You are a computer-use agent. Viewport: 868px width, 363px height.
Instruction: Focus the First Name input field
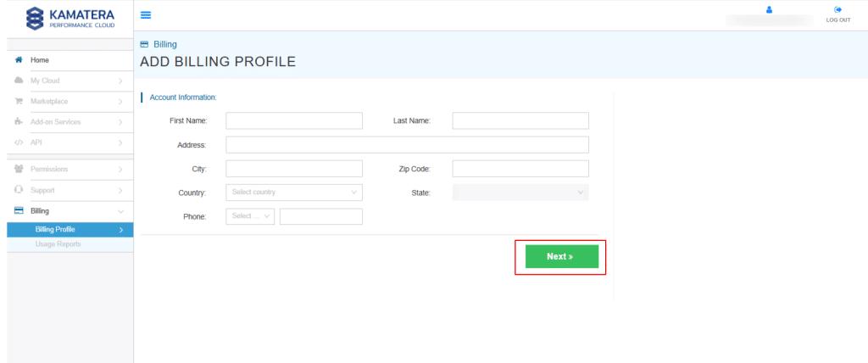(x=294, y=120)
